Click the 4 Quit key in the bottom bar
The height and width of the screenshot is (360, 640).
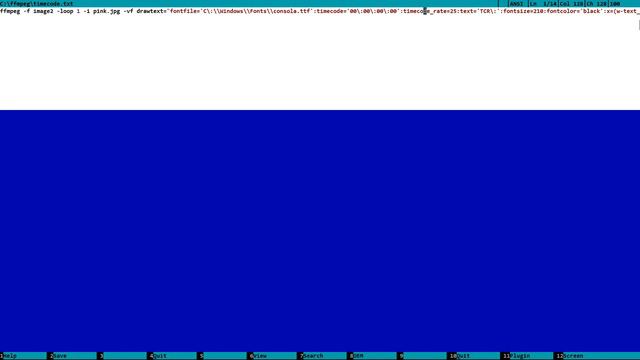174,356
